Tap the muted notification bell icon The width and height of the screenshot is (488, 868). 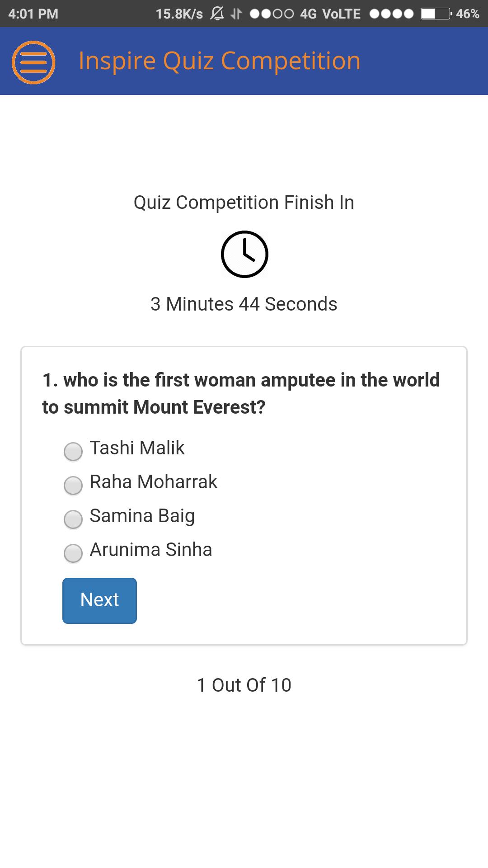point(217,14)
